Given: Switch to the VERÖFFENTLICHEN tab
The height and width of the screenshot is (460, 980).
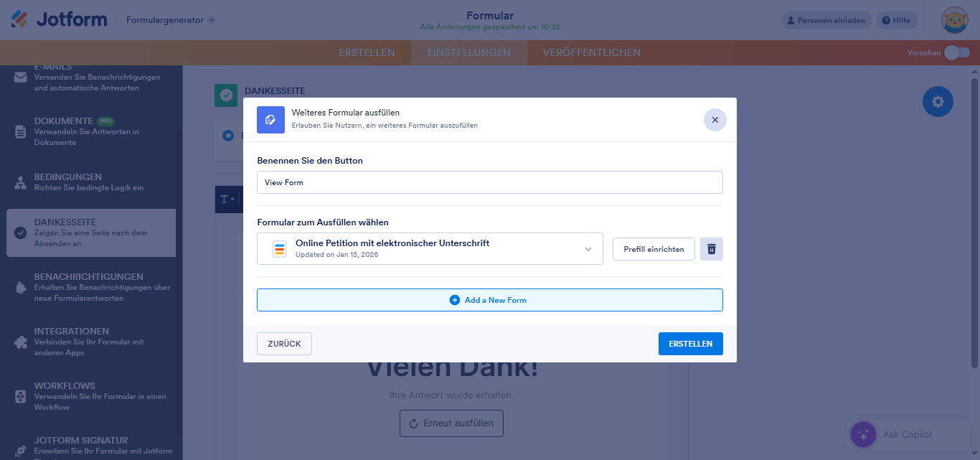Looking at the screenshot, I should point(592,52).
